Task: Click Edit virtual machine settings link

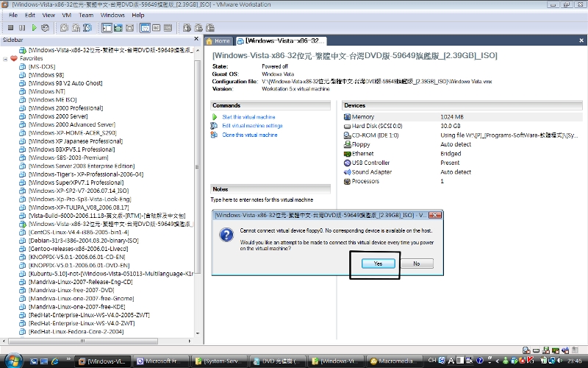Action: pyautogui.click(x=252, y=126)
